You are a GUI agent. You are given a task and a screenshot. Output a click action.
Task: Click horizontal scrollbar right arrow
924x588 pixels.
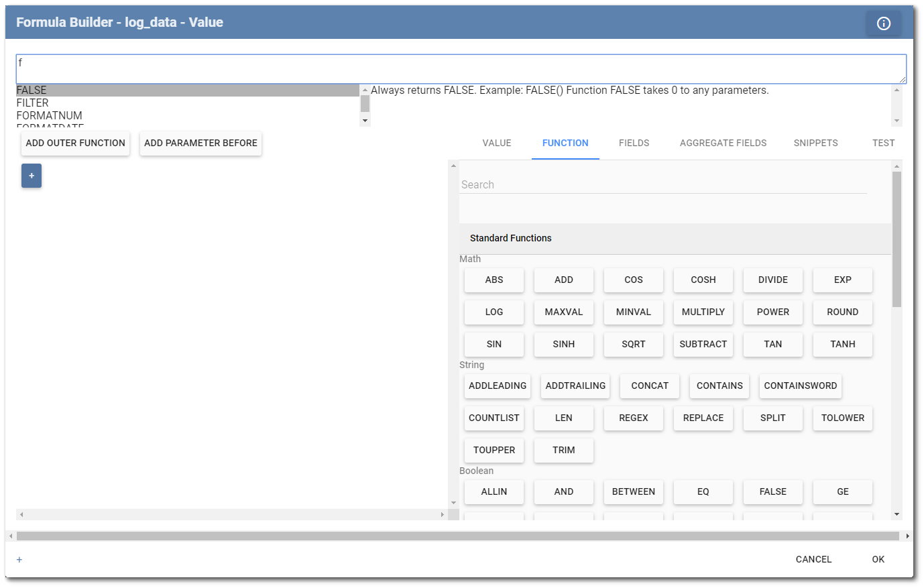coord(907,536)
